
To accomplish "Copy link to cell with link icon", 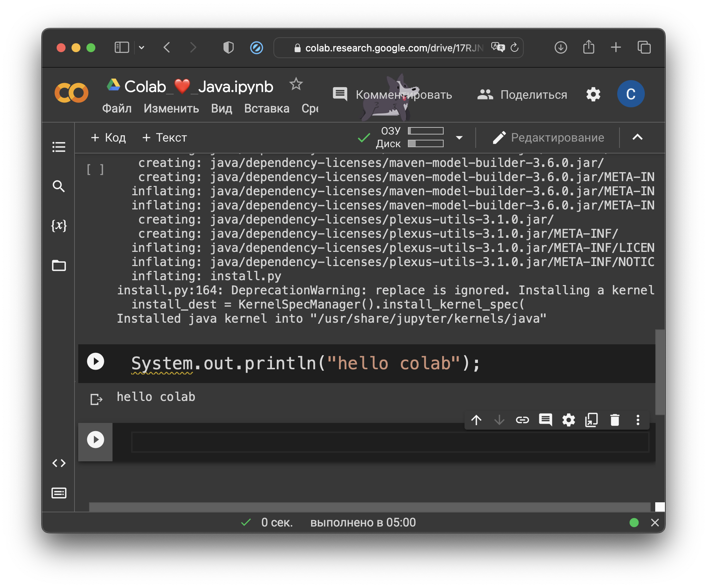I will pyautogui.click(x=522, y=420).
